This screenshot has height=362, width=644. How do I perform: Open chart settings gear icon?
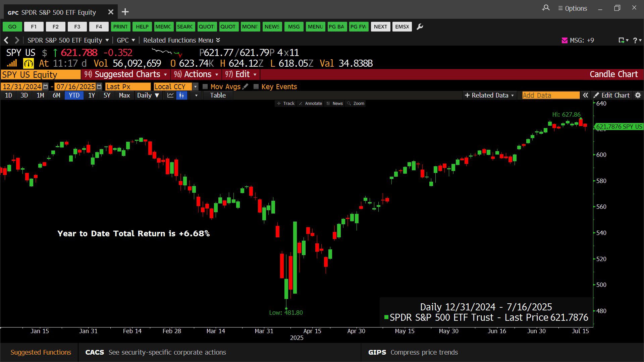coord(638,96)
